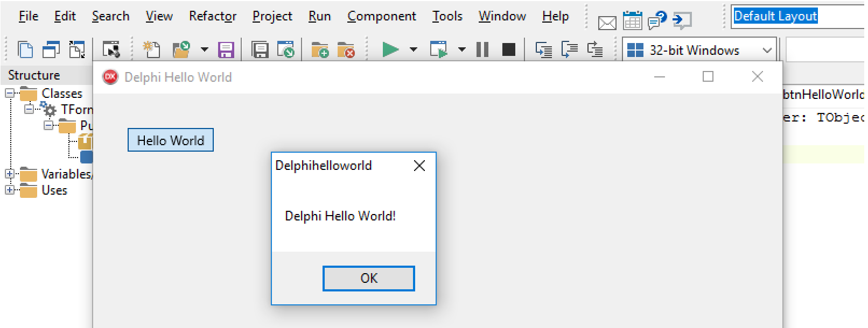
Task: Collapse the Classes node in Structure tree
Action: (10, 93)
